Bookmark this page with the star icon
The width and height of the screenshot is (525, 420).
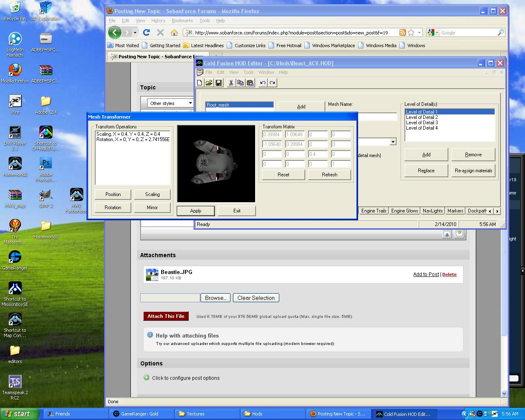(x=411, y=32)
